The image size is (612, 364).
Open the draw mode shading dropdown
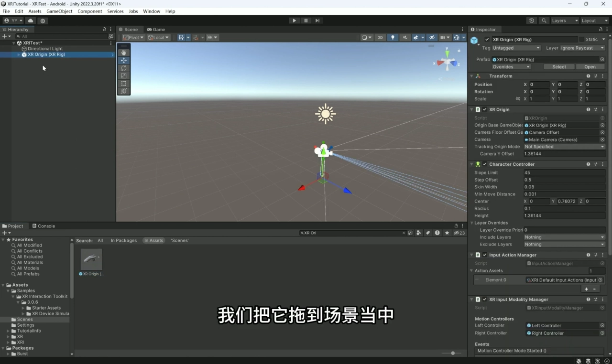pos(367,37)
